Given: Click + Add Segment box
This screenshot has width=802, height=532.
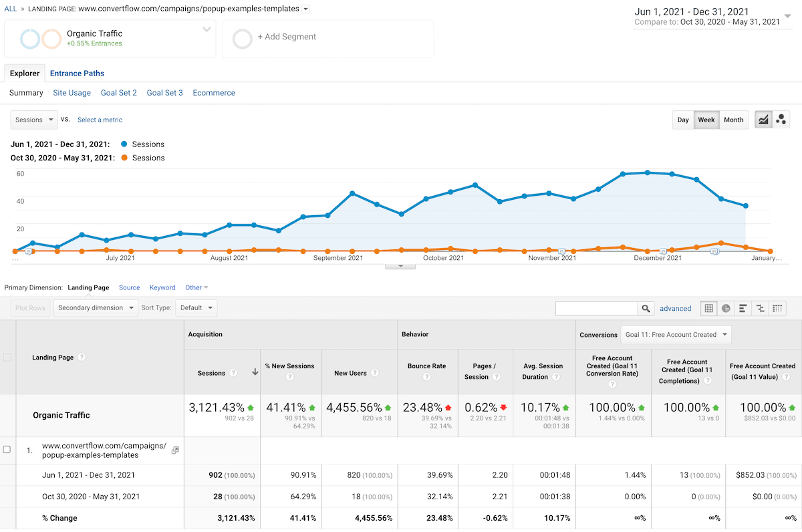Looking at the screenshot, I should (x=328, y=39).
